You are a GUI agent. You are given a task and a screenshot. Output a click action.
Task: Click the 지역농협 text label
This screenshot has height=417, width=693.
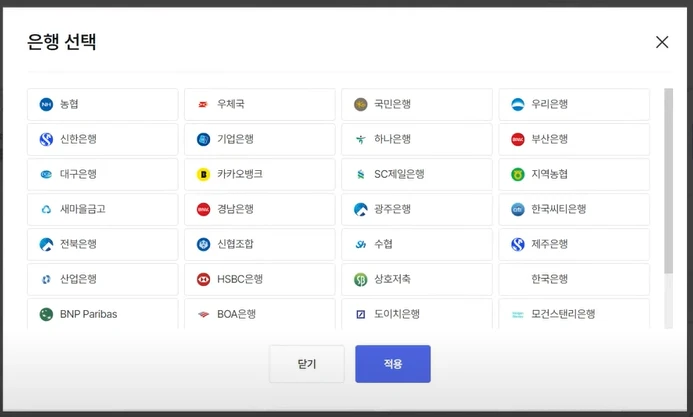[549, 174]
